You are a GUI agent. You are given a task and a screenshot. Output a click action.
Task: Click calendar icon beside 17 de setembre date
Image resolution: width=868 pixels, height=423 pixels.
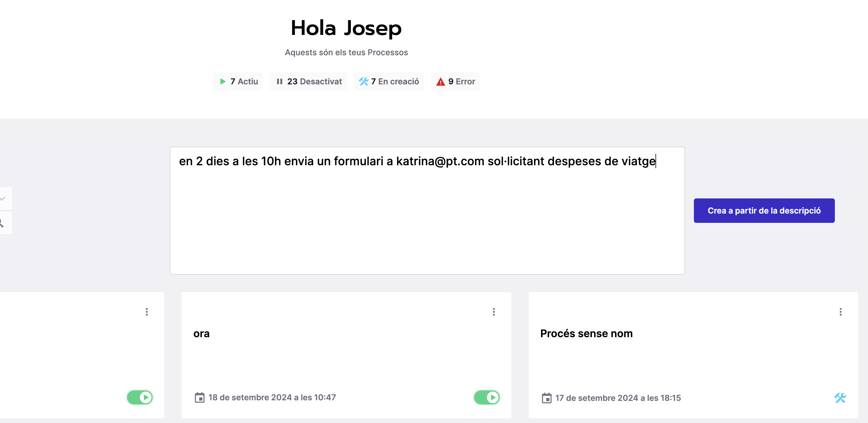click(546, 398)
